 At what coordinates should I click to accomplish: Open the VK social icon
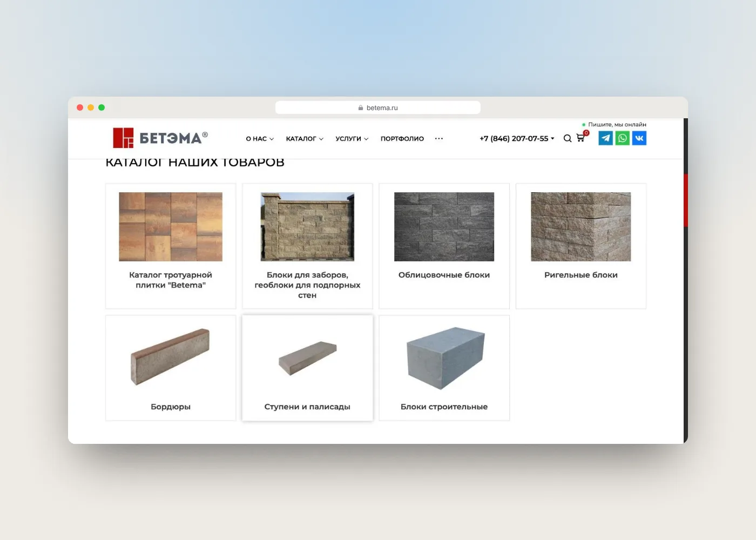pos(639,138)
